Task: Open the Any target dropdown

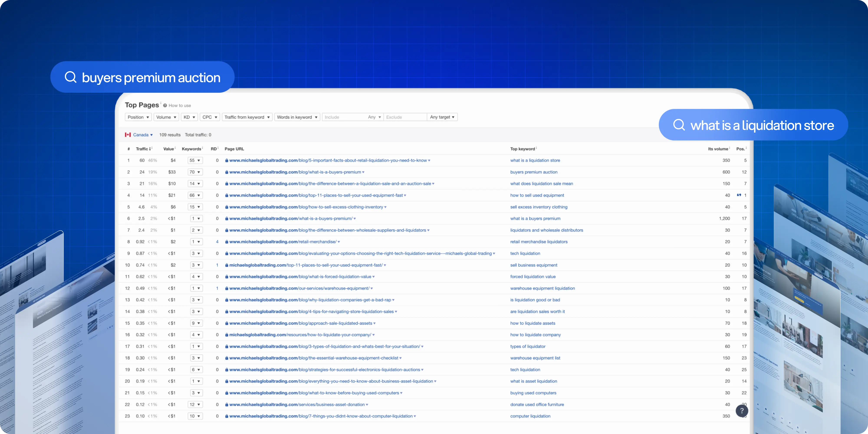Action: pos(442,117)
